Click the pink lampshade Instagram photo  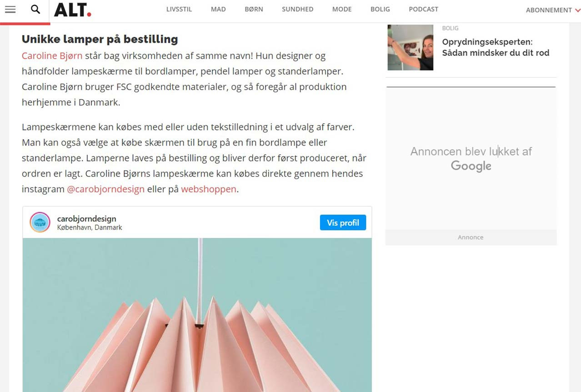[x=197, y=315]
